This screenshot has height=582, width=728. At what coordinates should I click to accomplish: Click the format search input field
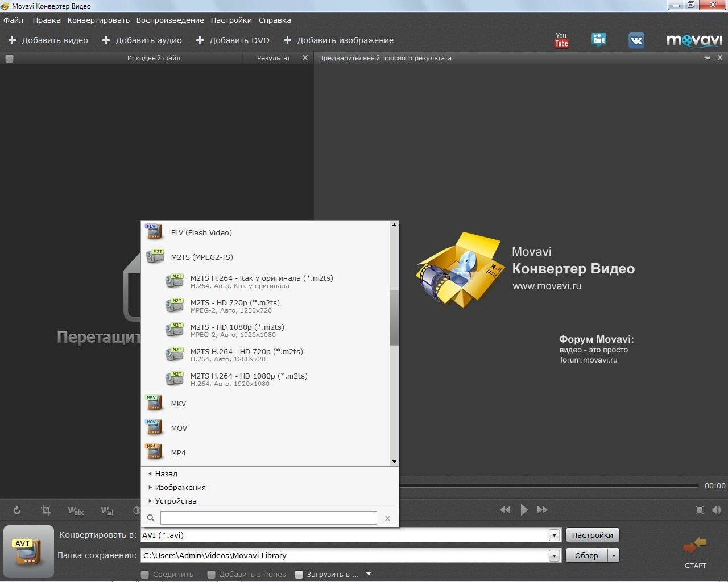[268, 518]
